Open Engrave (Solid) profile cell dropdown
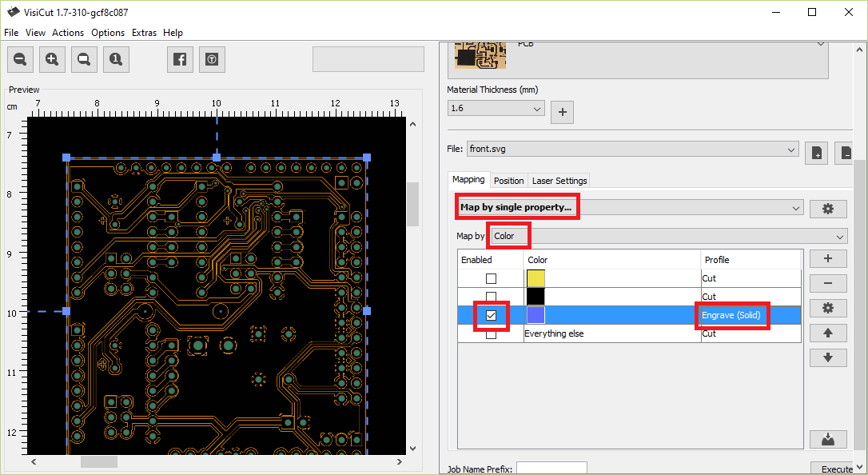 tap(751, 315)
